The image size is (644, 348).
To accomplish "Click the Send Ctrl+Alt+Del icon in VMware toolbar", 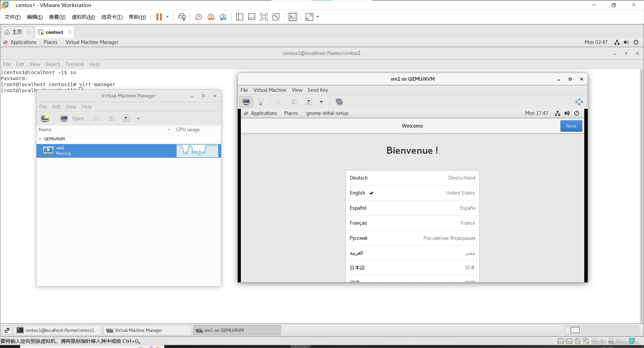I will click(x=182, y=17).
